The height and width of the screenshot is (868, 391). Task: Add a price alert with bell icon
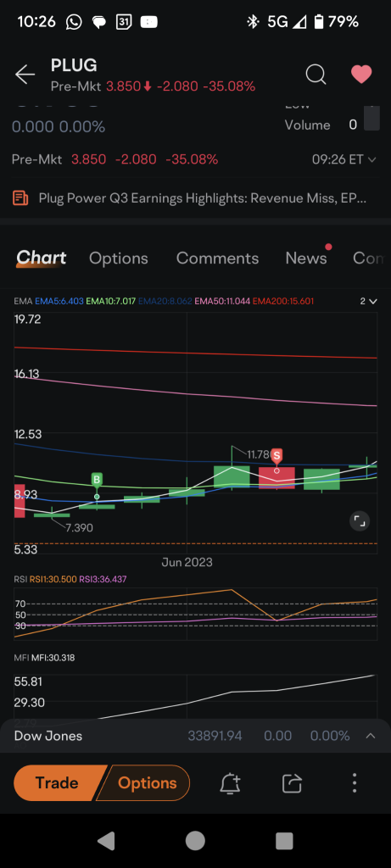point(230,783)
